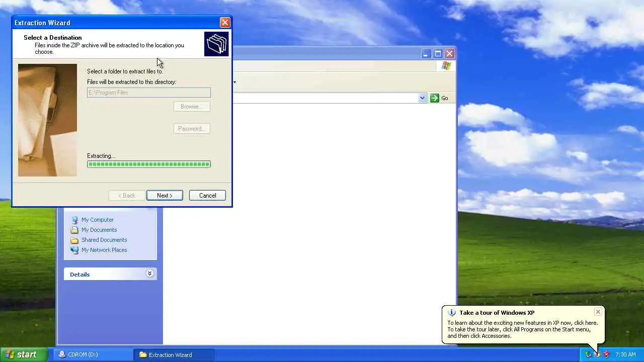Open the toolbar dropdown arrow in Explorer

coord(234,82)
